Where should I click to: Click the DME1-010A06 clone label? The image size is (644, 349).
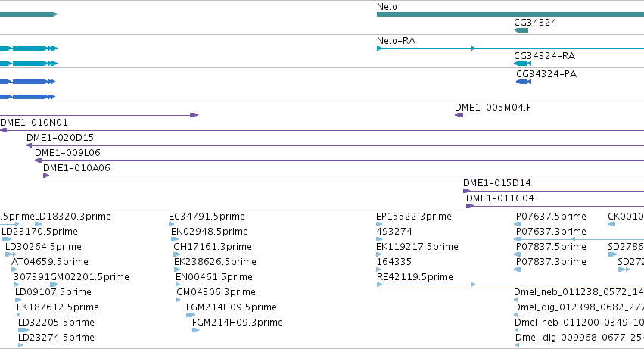(x=76, y=168)
